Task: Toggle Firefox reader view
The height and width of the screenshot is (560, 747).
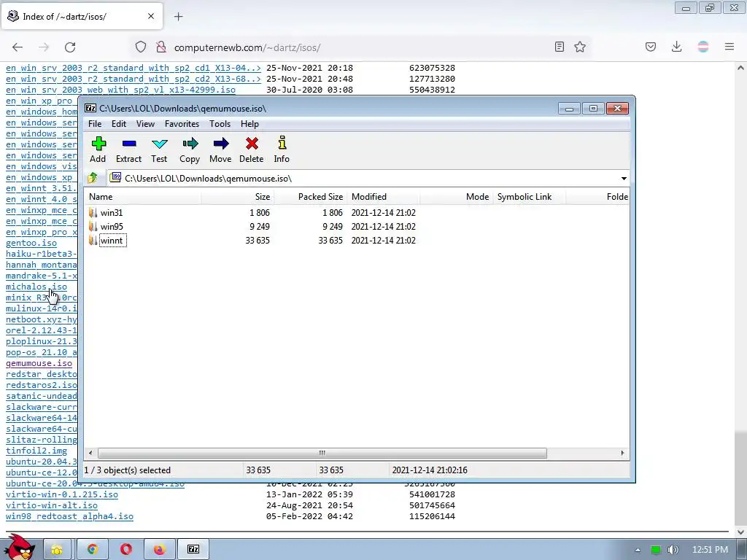Action: coord(560,47)
